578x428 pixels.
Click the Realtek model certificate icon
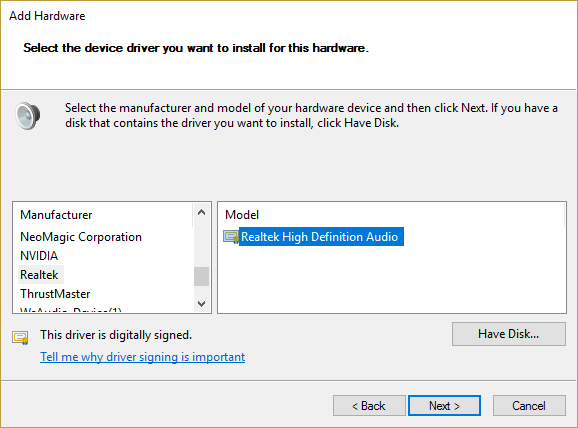point(231,237)
